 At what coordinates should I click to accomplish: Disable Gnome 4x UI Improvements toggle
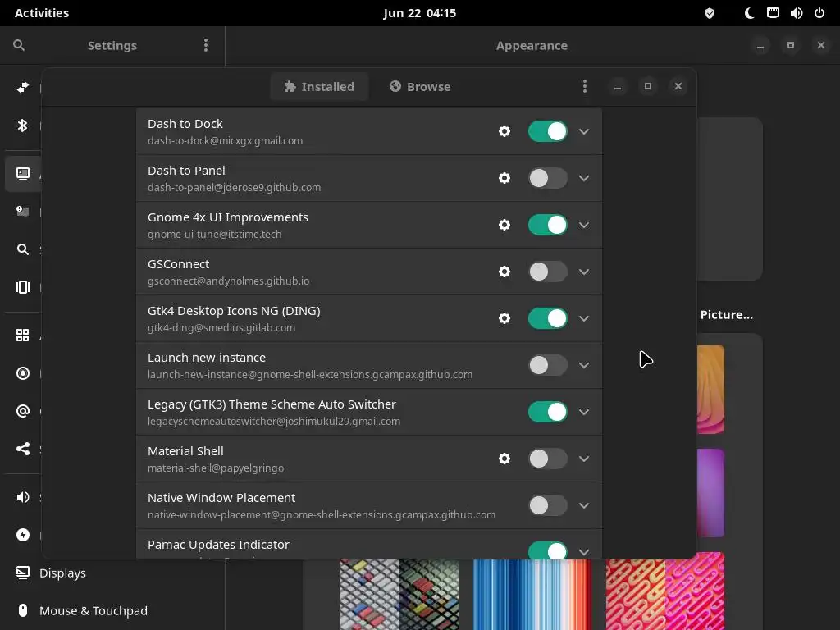pyautogui.click(x=547, y=225)
